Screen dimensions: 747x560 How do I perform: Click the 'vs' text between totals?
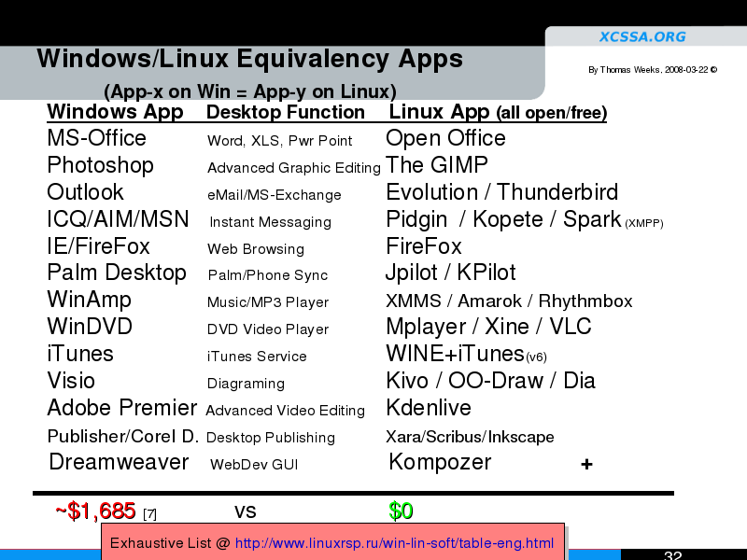tap(246, 511)
